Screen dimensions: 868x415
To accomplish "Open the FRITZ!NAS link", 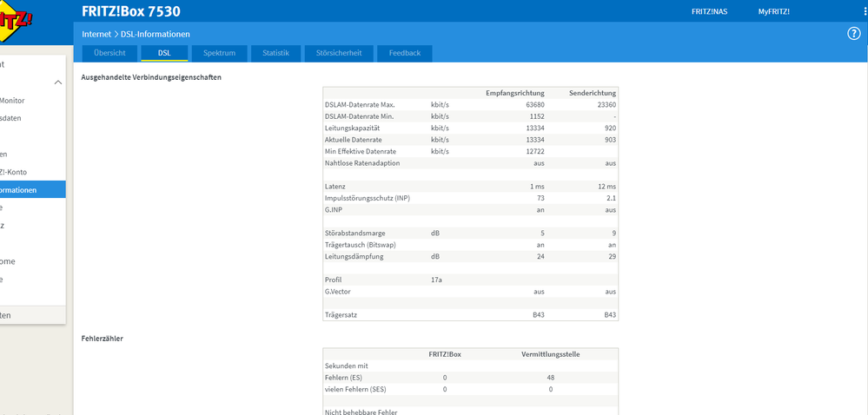I will [709, 11].
